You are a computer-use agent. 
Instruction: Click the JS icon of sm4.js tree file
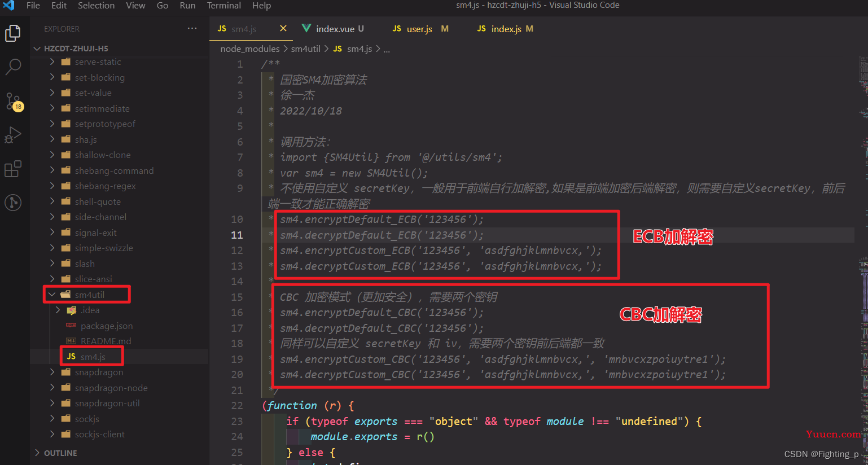(x=71, y=357)
